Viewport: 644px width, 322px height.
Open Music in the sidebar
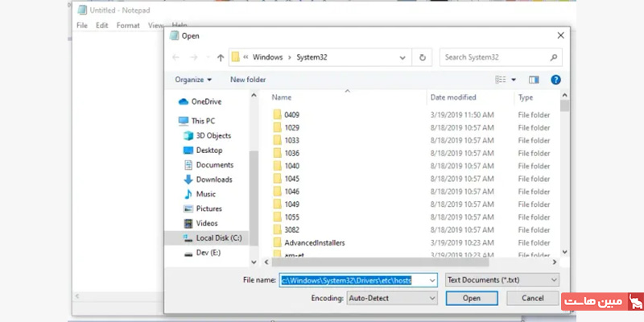(200, 194)
